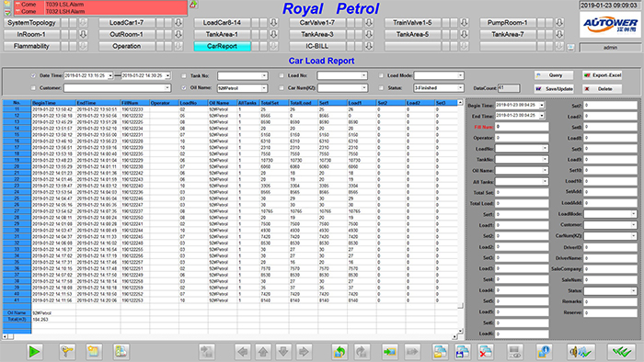Click the Export-Excel button
Viewport: 644px width, 362px height.
coord(602,75)
